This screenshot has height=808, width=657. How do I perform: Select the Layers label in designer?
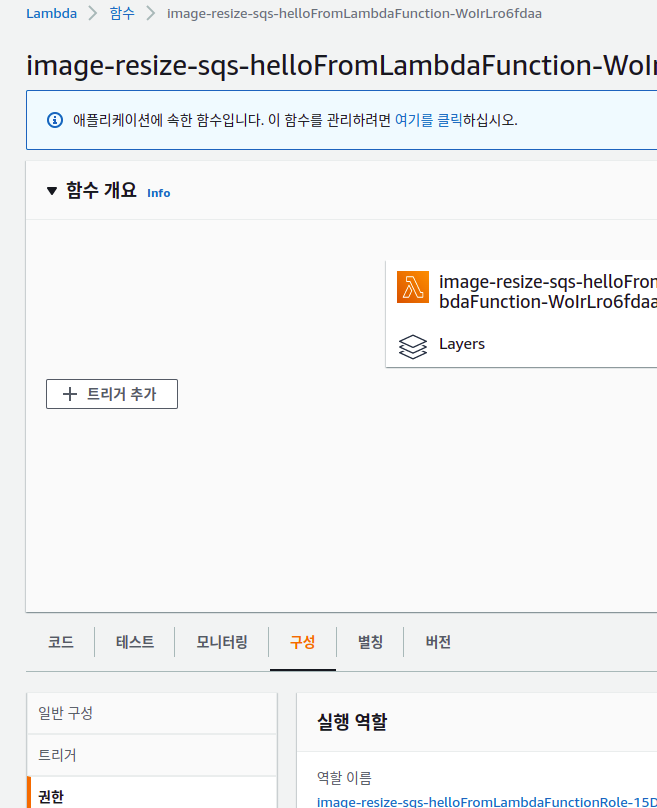point(462,344)
